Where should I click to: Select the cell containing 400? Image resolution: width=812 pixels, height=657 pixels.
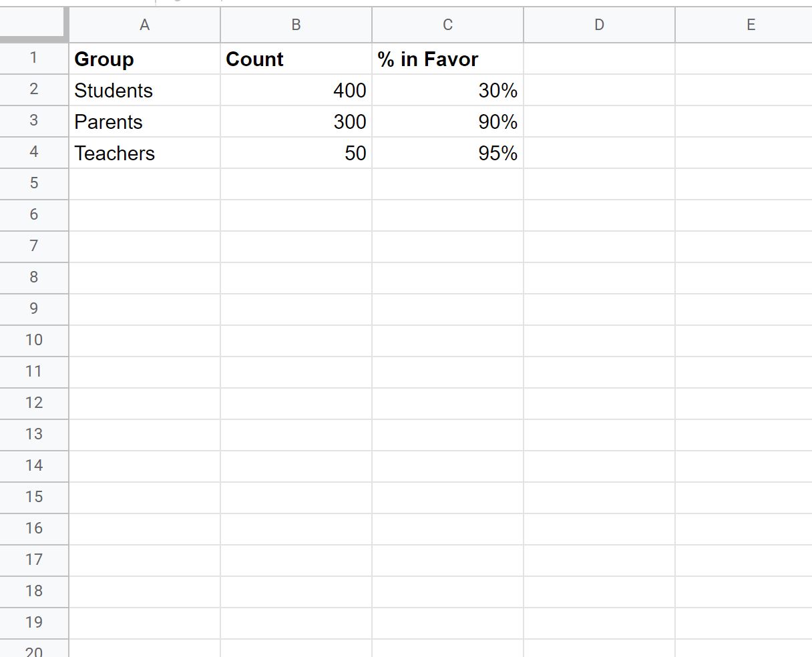coord(296,90)
